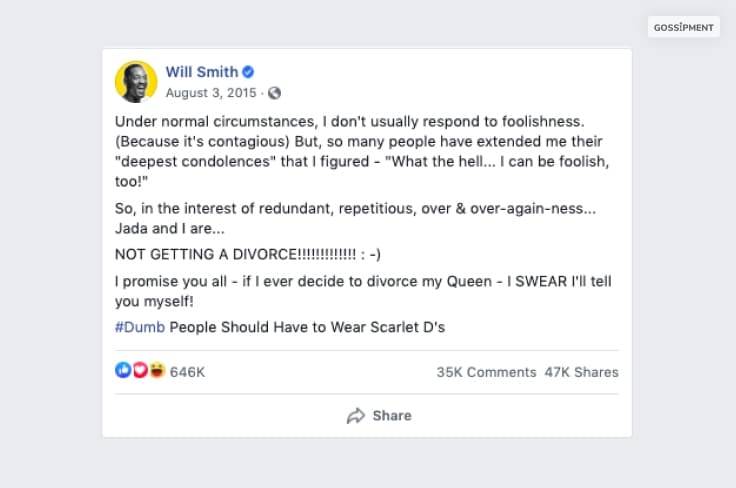
Task: Click the curved share arrow icon
Action: pos(355,415)
